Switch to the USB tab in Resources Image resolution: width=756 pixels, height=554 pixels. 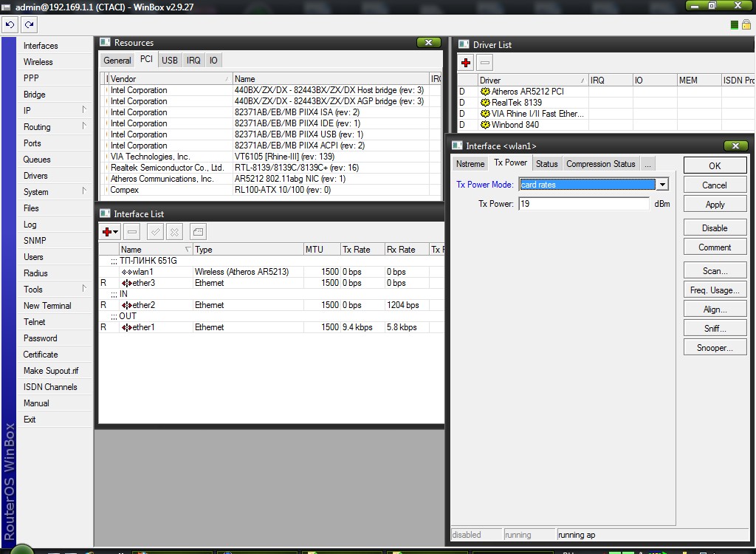(x=170, y=61)
